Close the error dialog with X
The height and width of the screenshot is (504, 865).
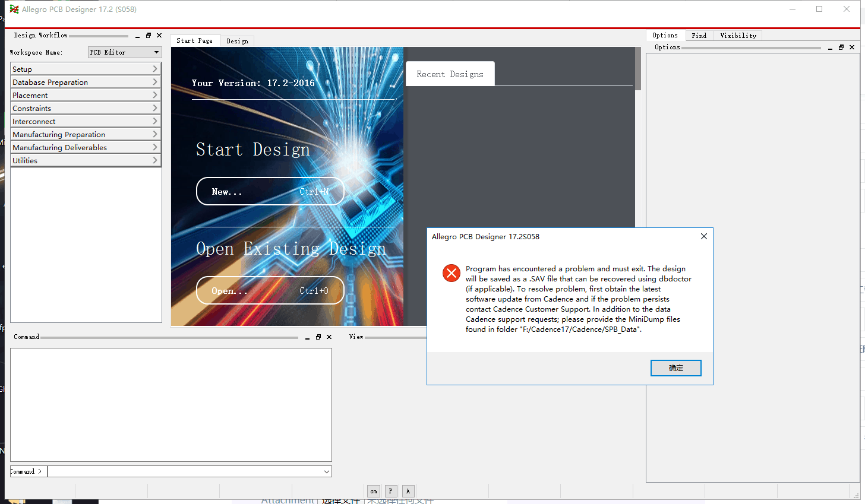point(704,236)
